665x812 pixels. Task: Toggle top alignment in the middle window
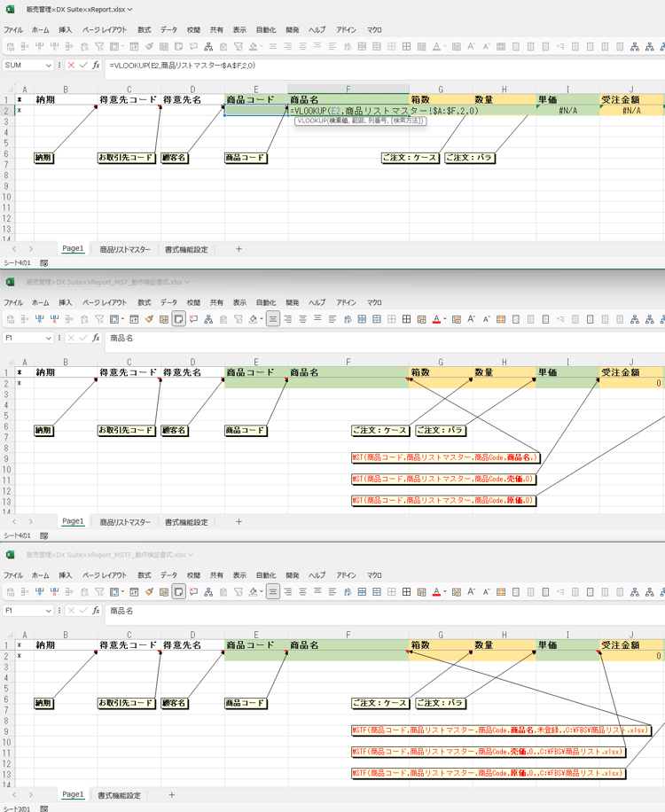tap(317, 319)
